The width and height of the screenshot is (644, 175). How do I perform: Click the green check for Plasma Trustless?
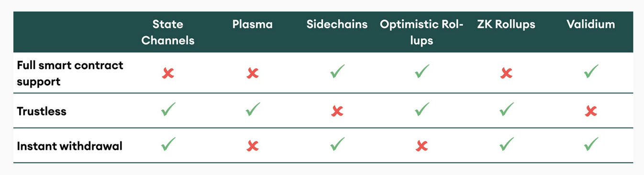253,110
